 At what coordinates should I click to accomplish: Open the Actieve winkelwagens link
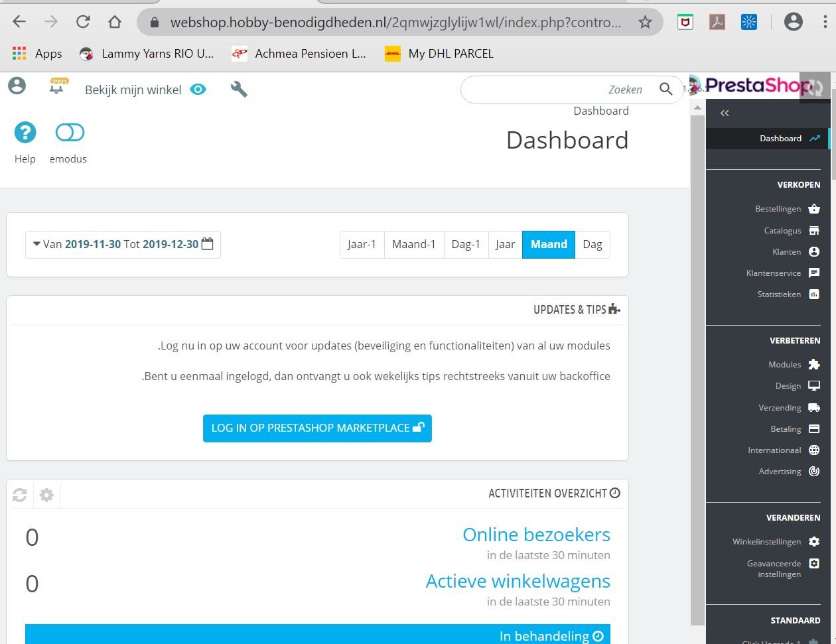[518, 581]
